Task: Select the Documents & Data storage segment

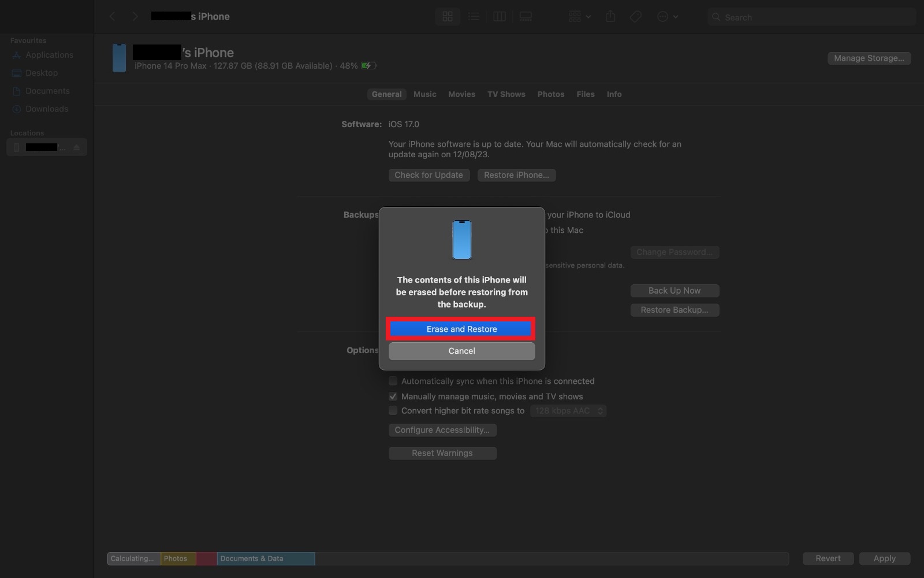Action: 266,558
